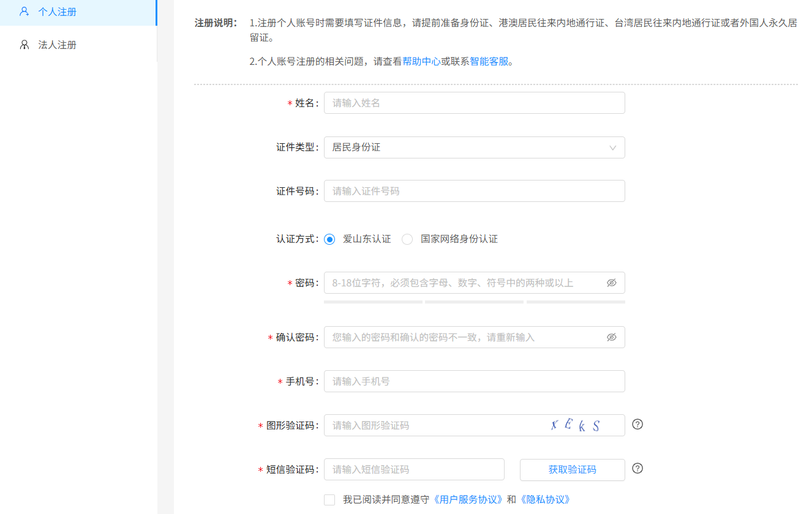
Task: Select 国家网络身份认证 radio option
Action: [407, 239]
